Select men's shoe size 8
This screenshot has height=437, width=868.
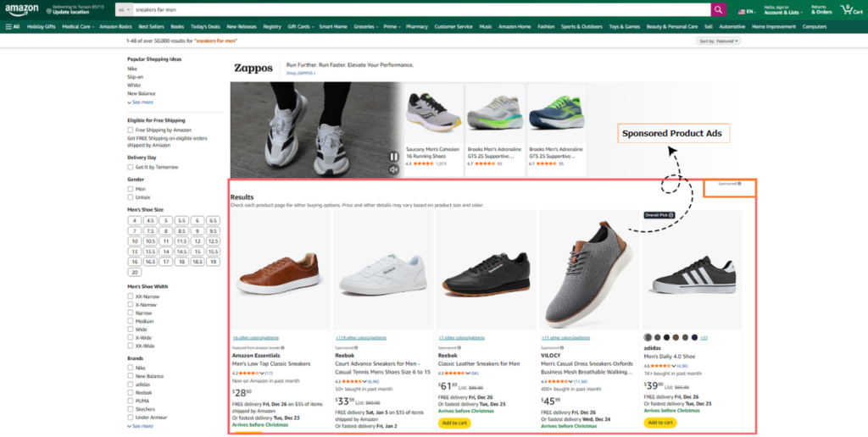coord(165,230)
